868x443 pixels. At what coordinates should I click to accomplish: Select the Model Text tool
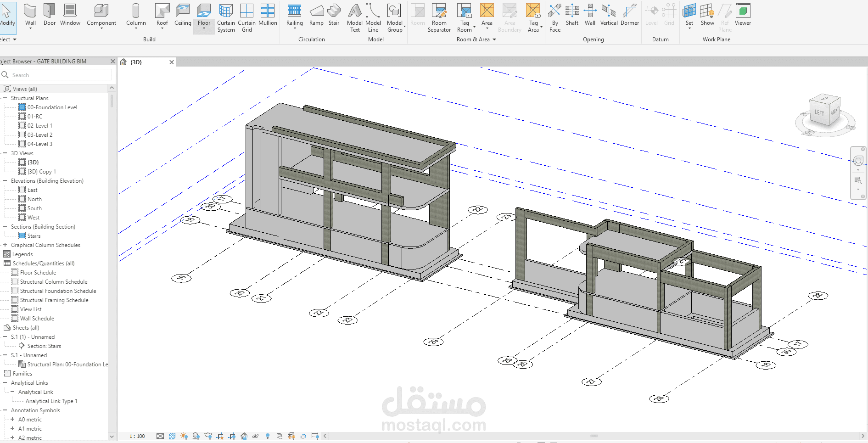[355, 18]
